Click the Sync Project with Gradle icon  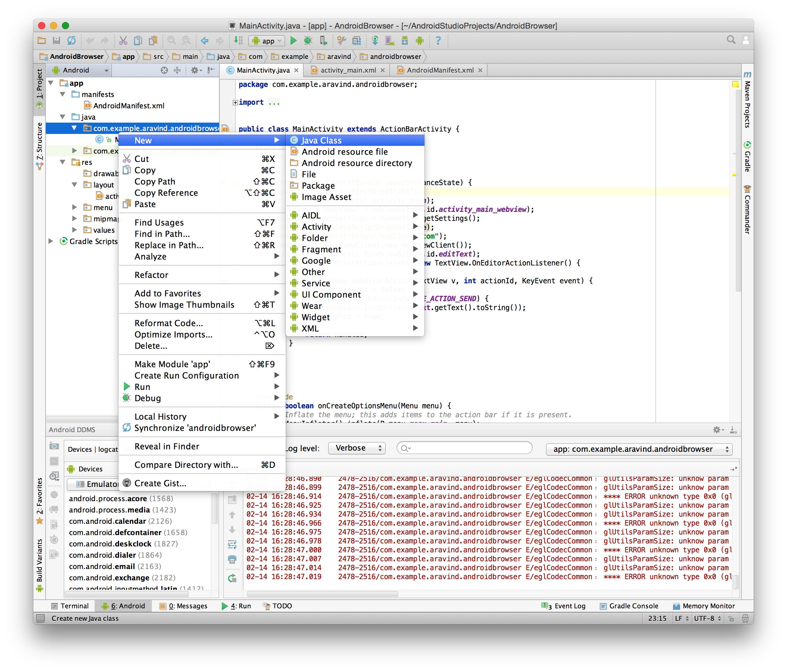(x=375, y=40)
